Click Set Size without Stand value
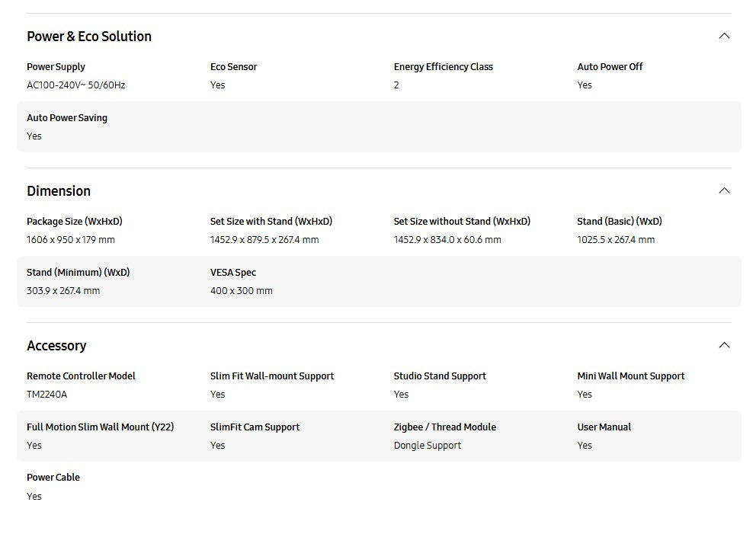Screen dimensions: 756x534 [x=447, y=240]
